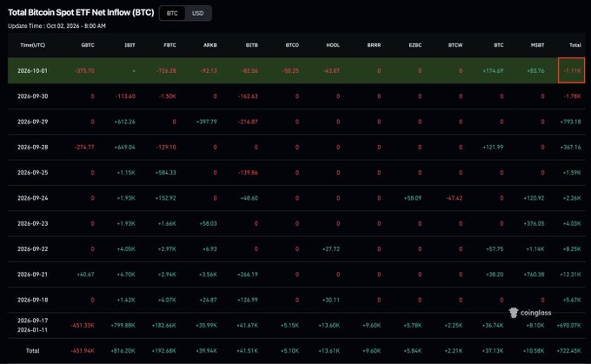Click the MSBT value +376.05
591x364 pixels.
534,223
